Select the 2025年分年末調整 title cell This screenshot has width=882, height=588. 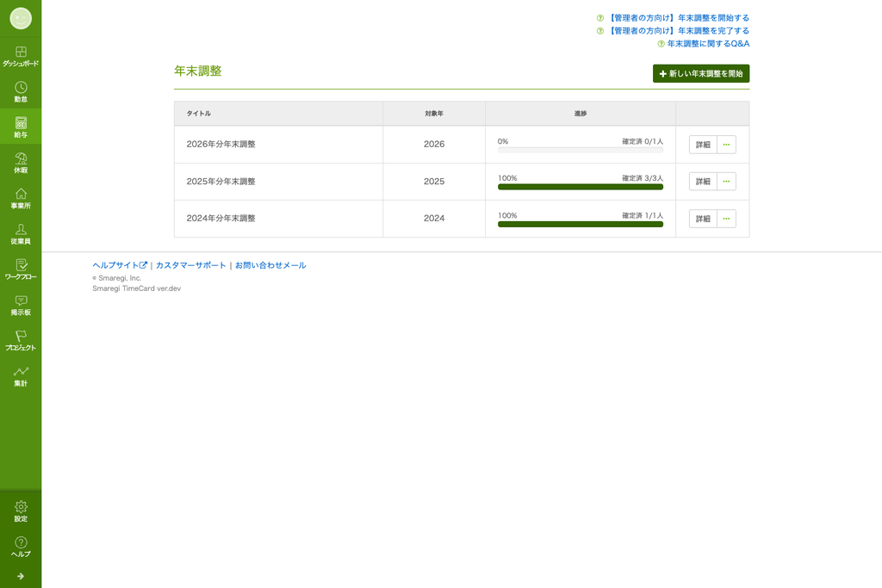coord(278,182)
